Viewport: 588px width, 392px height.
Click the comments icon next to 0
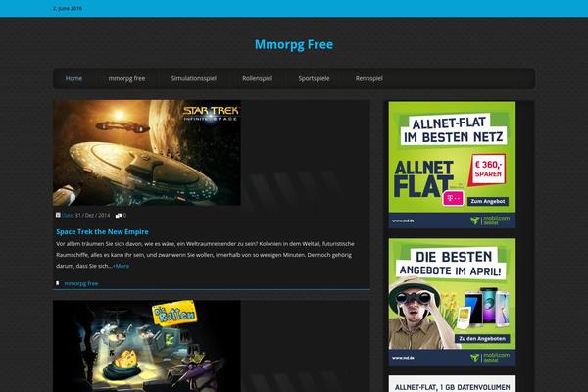click(x=119, y=216)
